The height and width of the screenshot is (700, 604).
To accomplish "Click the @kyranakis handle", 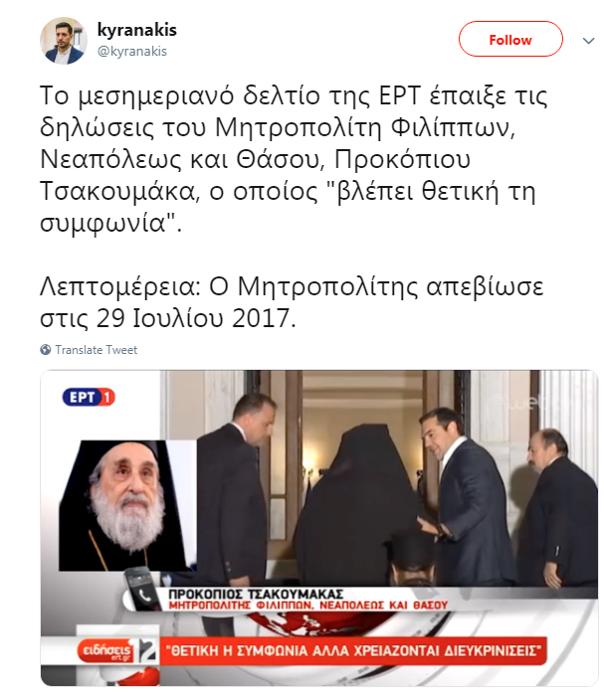I will (131, 52).
